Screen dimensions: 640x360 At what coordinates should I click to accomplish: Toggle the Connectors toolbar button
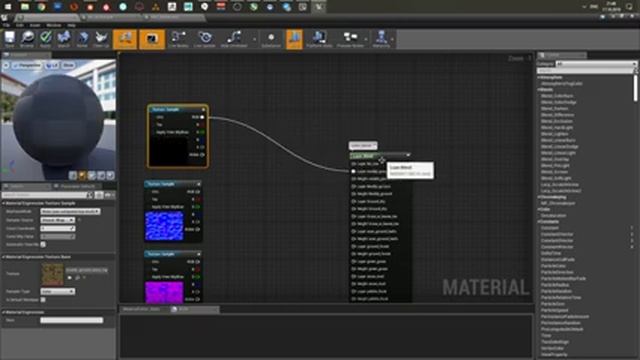(125, 39)
